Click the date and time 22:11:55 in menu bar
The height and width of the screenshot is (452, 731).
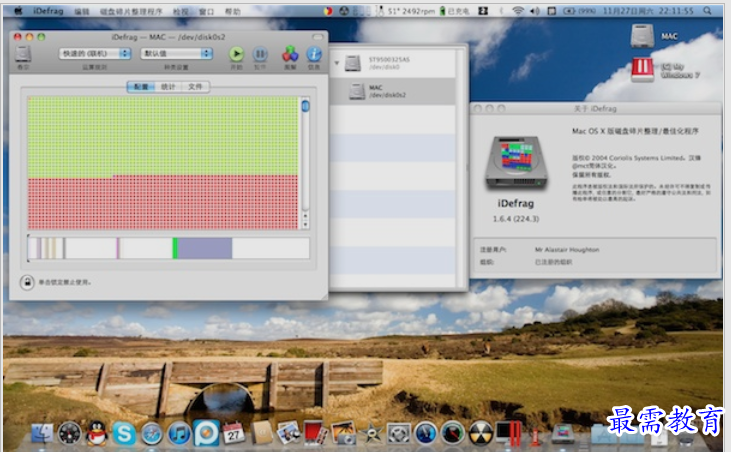[x=648, y=10]
